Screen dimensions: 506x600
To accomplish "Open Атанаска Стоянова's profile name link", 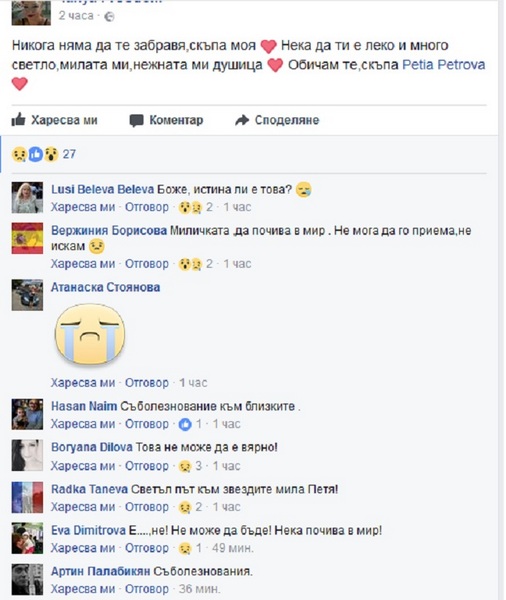I will 106,287.
